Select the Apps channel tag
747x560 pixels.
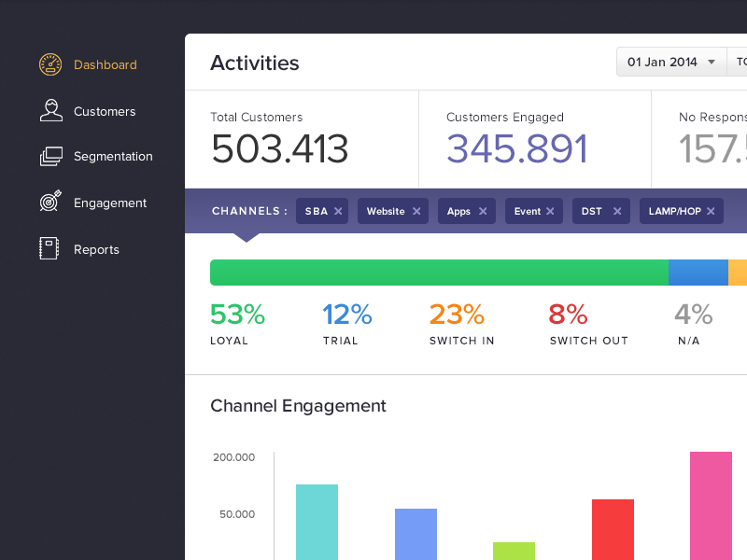467,211
